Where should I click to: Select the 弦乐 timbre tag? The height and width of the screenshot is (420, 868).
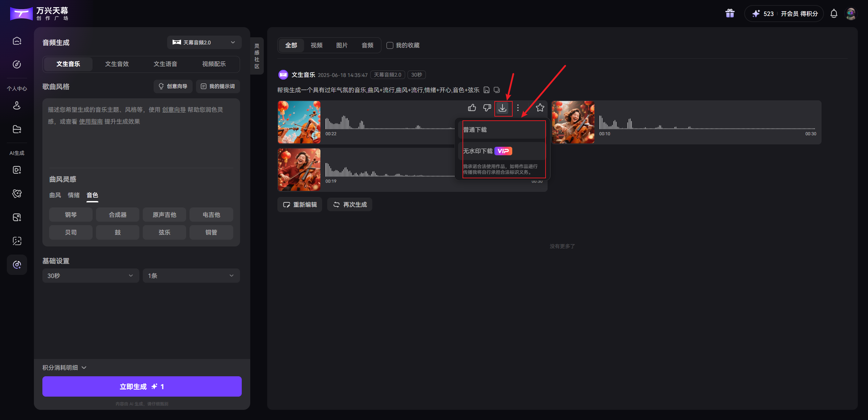click(164, 232)
